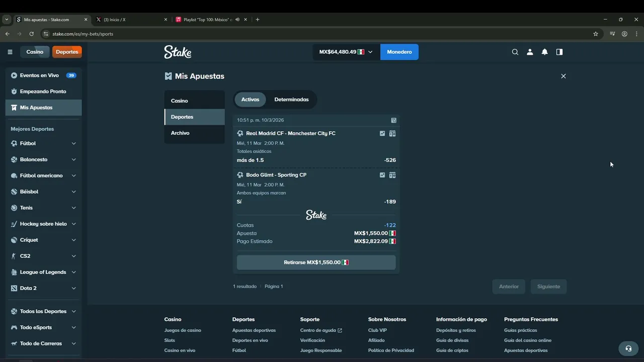This screenshot has width=644, height=362.
Task: Open Chrome profile avatar icon
Action: (624, 34)
